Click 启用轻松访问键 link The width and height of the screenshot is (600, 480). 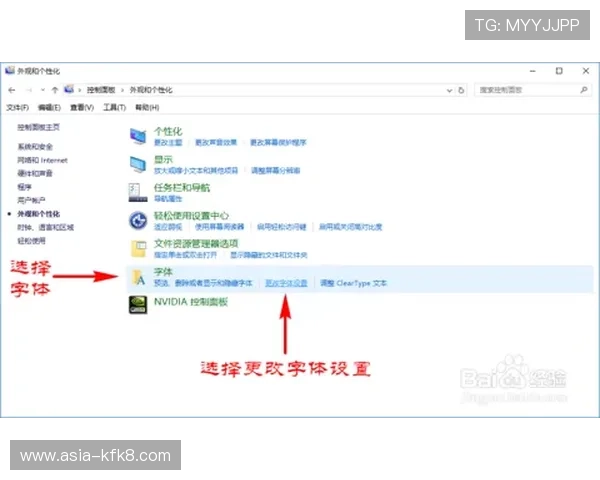282,227
